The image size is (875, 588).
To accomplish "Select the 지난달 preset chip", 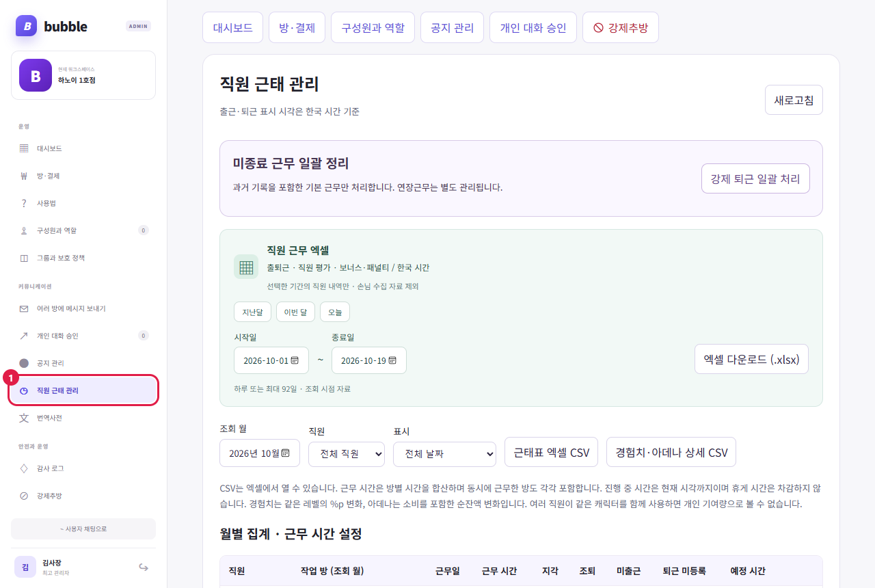I will click(252, 312).
